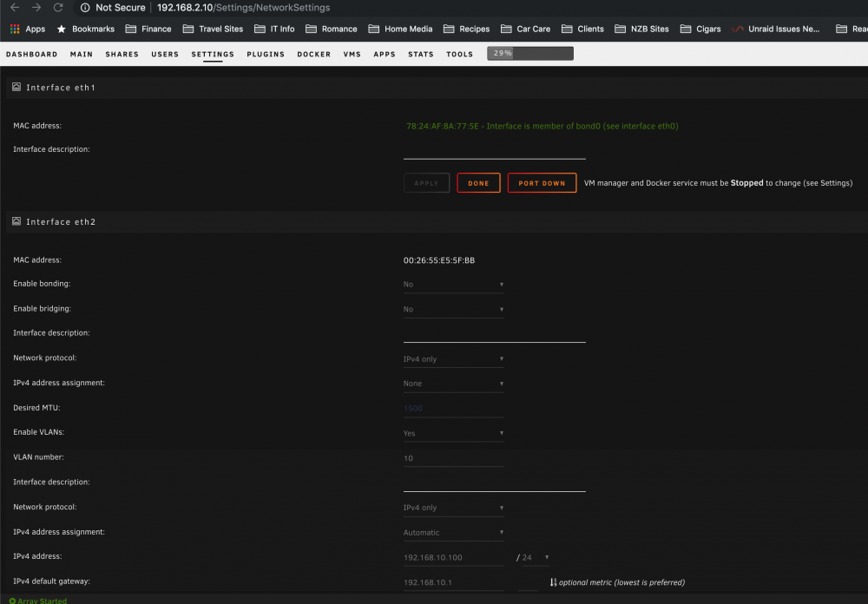Click eth2 Interface description field under bridging
Image resolution: width=868 pixels, height=604 pixels.
point(495,334)
